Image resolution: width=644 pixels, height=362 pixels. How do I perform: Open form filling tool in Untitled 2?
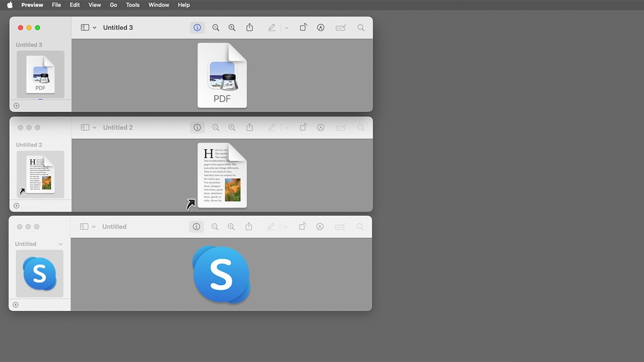pyautogui.click(x=341, y=127)
